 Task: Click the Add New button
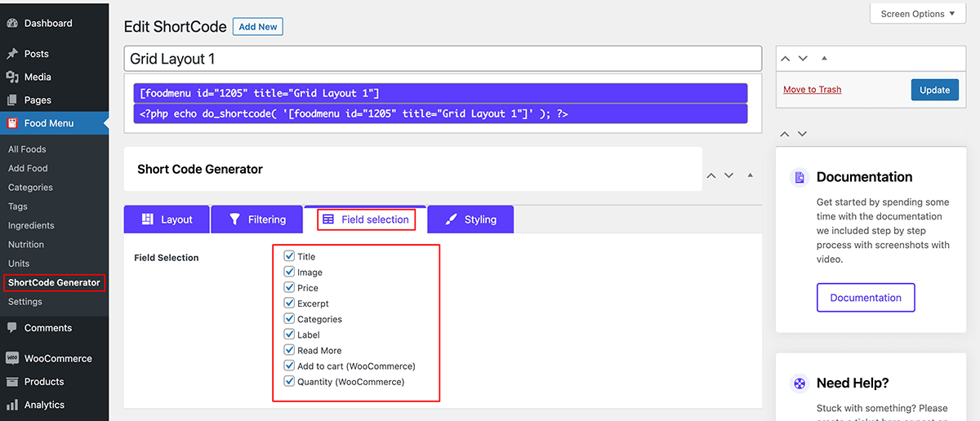258,27
